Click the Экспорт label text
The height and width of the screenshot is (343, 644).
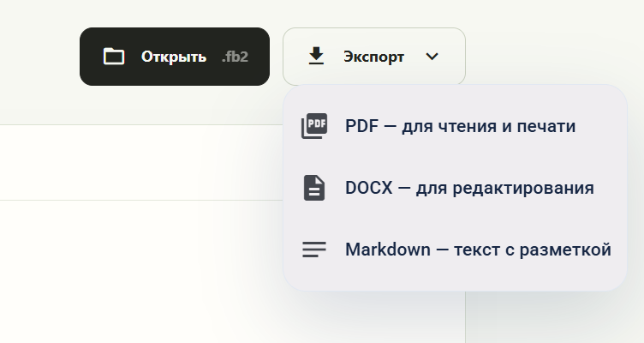tap(373, 57)
